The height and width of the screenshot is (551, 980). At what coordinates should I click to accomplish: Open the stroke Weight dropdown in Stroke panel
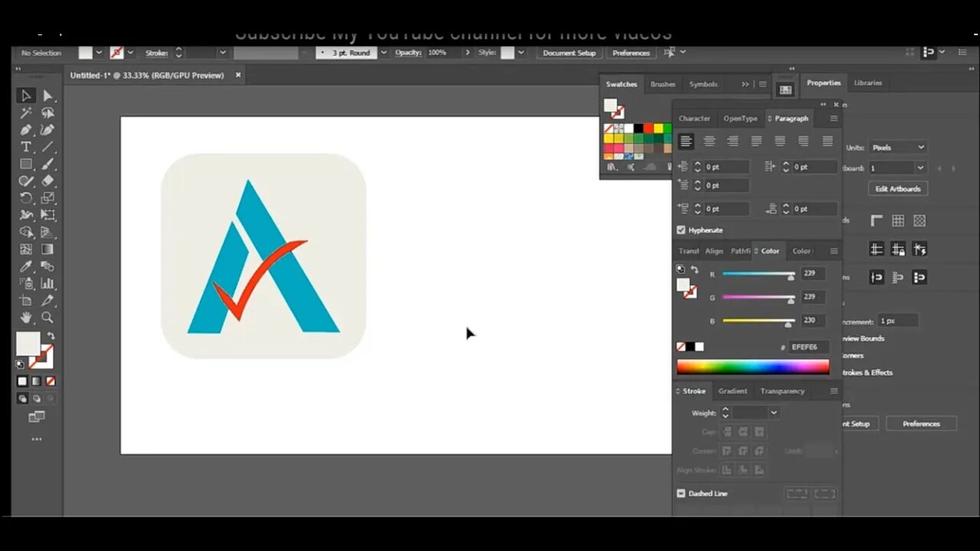tap(774, 413)
